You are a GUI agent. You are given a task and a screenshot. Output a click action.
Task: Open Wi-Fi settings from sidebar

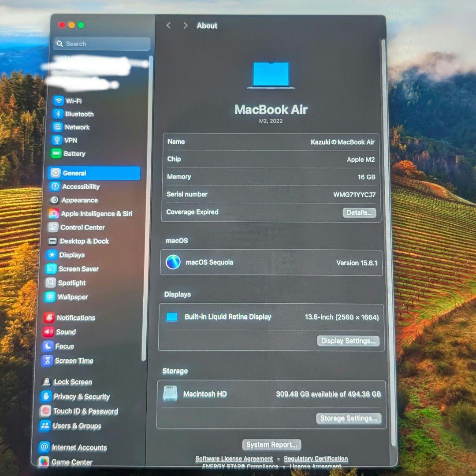coord(73,100)
